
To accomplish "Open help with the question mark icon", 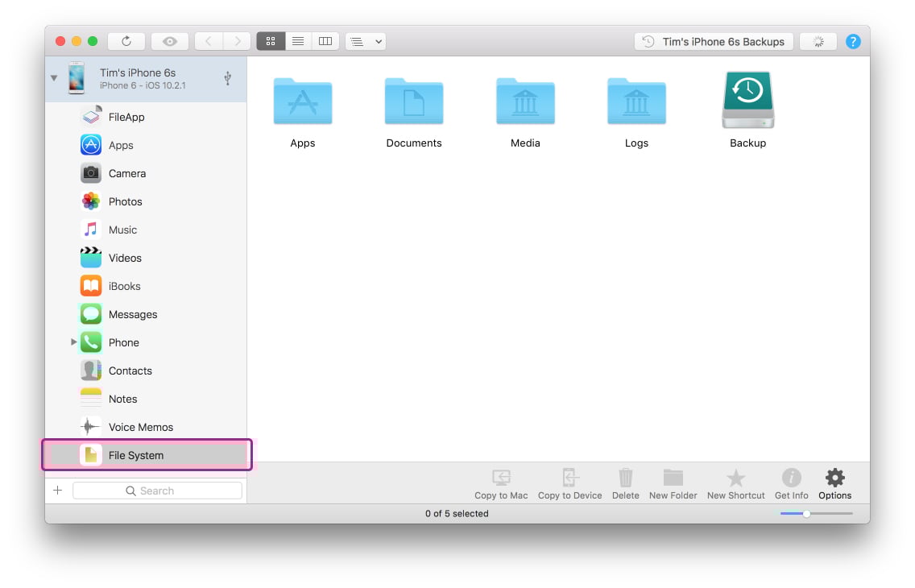I will tap(852, 41).
